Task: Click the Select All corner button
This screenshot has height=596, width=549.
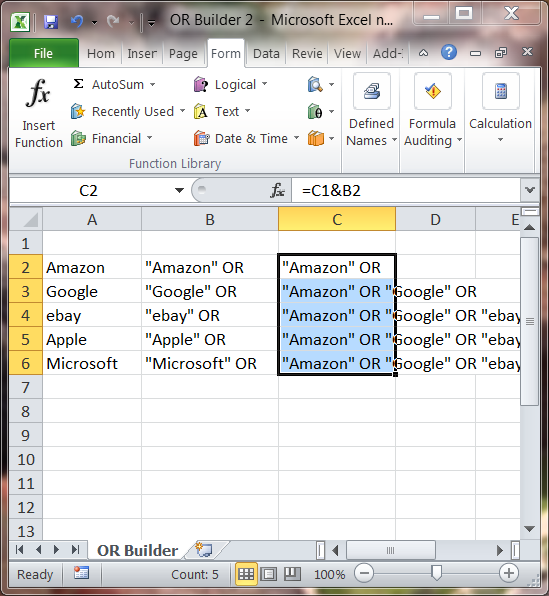Action: pyautogui.click(x=26, y=219)
